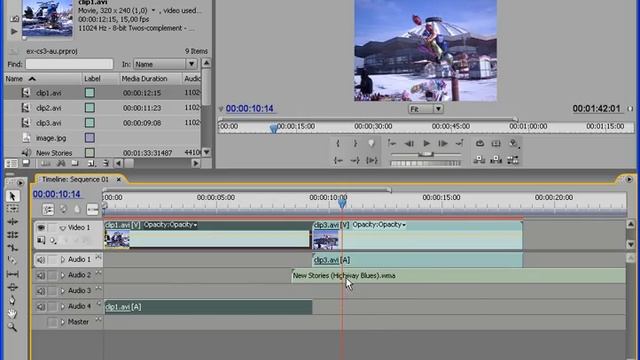The width and height of the screenshot is (640, 360).
Task: Mute Audio 4 track speaker
Action: [40, 307]
